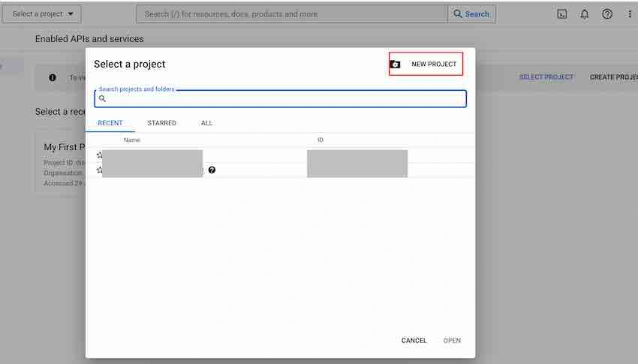This screenshot has height=364, width=638.
Task: Switch to the STARRED tab
Action: tap(161, 123)
